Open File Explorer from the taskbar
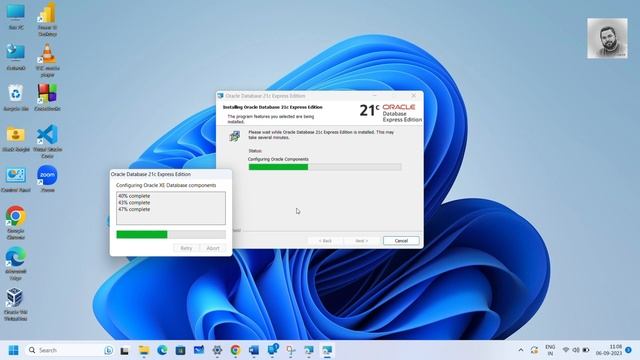 [x=144, y=350]
